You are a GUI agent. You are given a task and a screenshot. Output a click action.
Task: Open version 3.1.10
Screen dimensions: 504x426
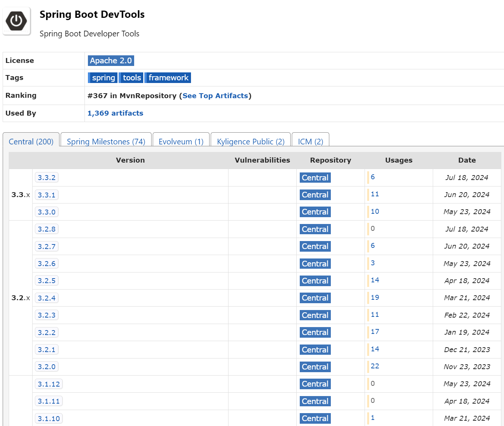tap(49, 418)
